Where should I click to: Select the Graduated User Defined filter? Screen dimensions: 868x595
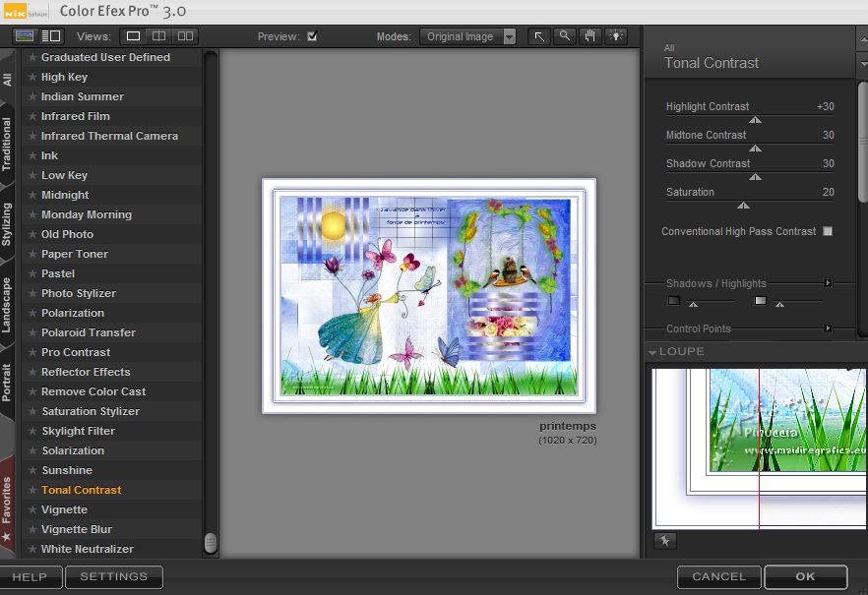112,57
